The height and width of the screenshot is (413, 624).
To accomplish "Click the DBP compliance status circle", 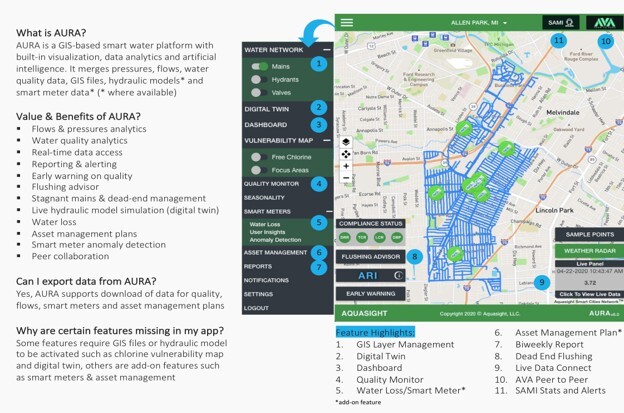I will (397, 238).
